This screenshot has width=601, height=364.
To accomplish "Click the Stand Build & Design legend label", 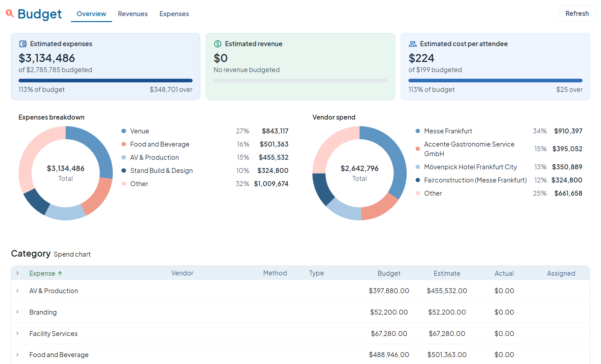I will tap(161, 171).
